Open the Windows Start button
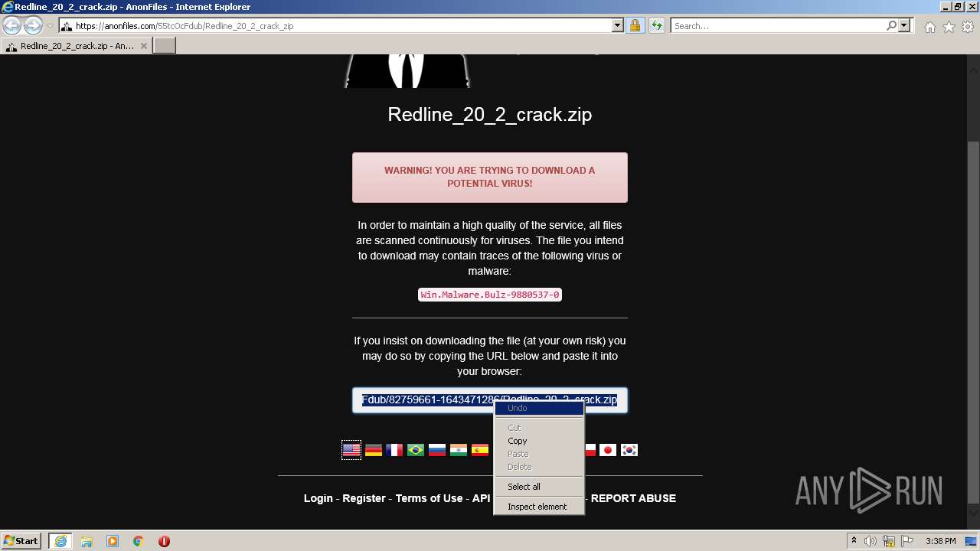Viewport: 980px width, 551px height. click(x=21, y=541)
